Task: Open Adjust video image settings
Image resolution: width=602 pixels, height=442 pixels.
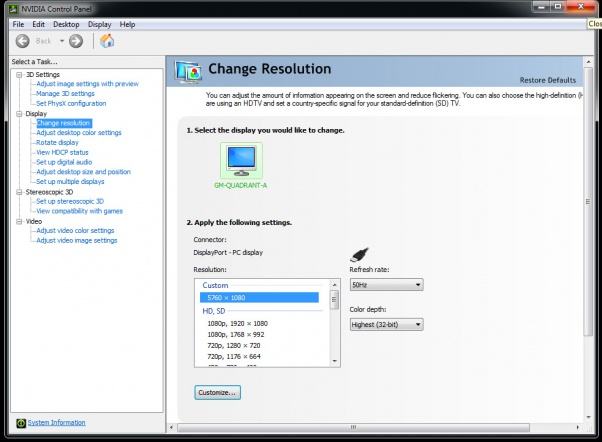Action: tap(77, 240)
